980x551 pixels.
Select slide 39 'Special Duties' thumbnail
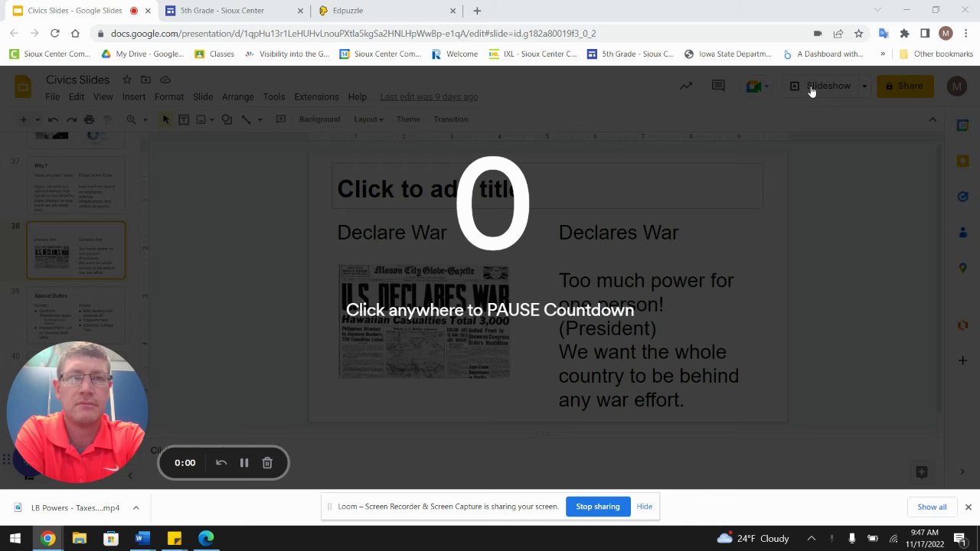tap(76, 315)
